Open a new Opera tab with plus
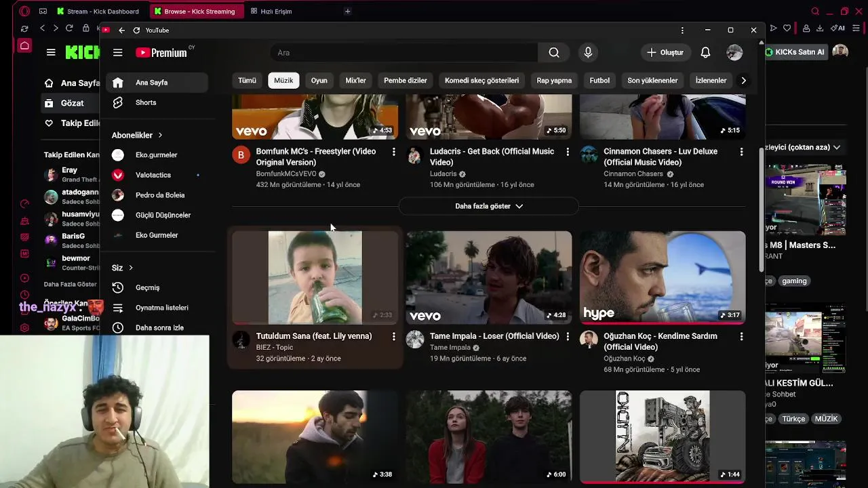The height and width of the screenshot is (488, 868). tap(347, 11)
